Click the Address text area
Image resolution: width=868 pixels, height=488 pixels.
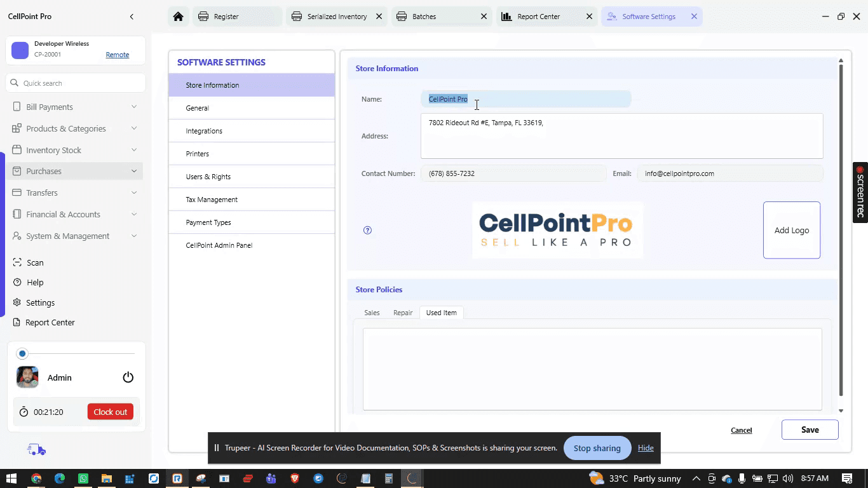[x=622, y=136]
